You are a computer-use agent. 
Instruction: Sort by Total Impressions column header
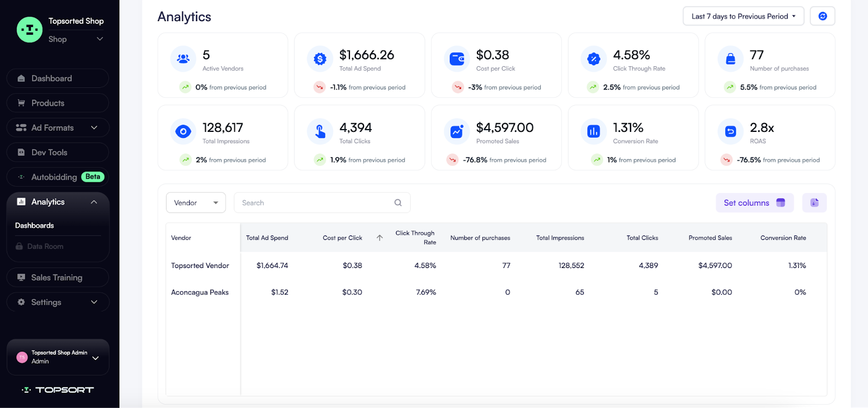coord(560,238)
